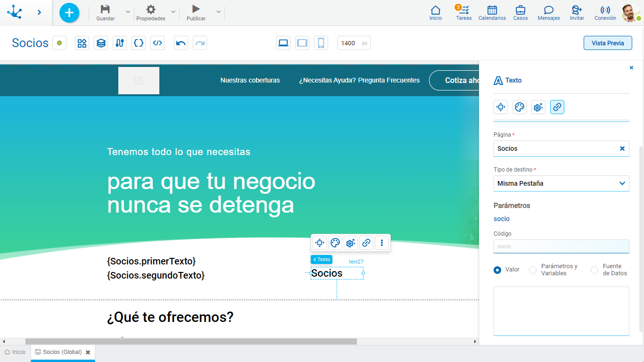Expand the Publicar dropdown arrow
Screen dimensions: 644x362
[x=218, y=12]
